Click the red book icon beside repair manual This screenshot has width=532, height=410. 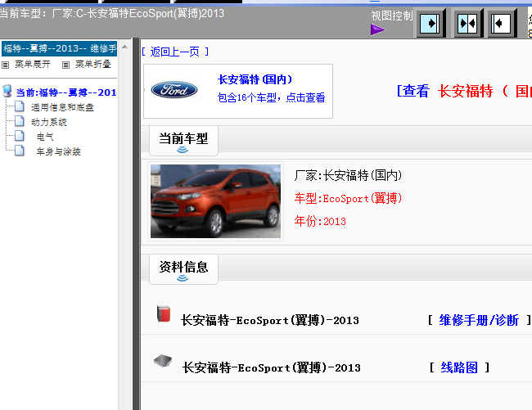tap(164, 313)
